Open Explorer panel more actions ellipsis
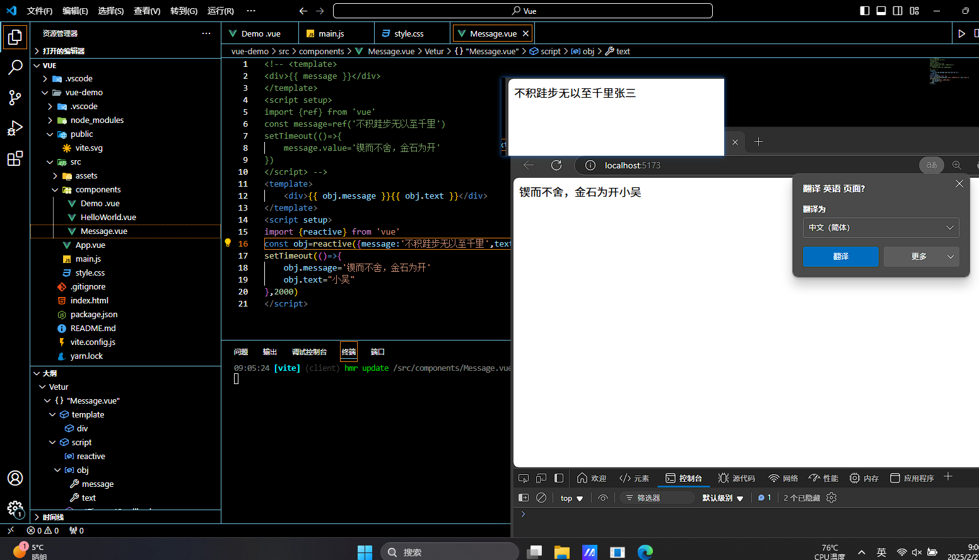The height and width of the screenshot is (560, 979). tap(206, 33)
